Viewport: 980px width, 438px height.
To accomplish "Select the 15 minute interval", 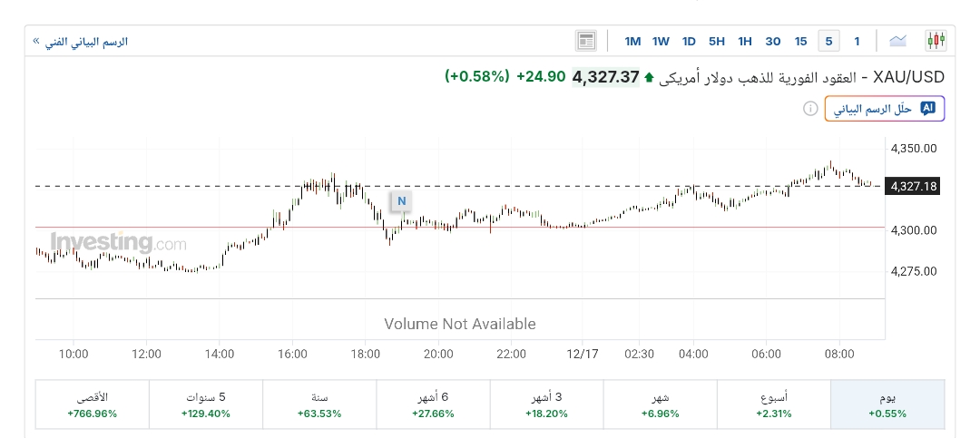I will (800, 41).
